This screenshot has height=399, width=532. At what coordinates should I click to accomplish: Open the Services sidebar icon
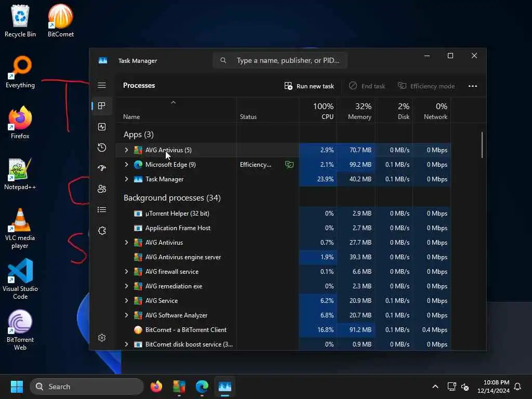pos(102,231)
